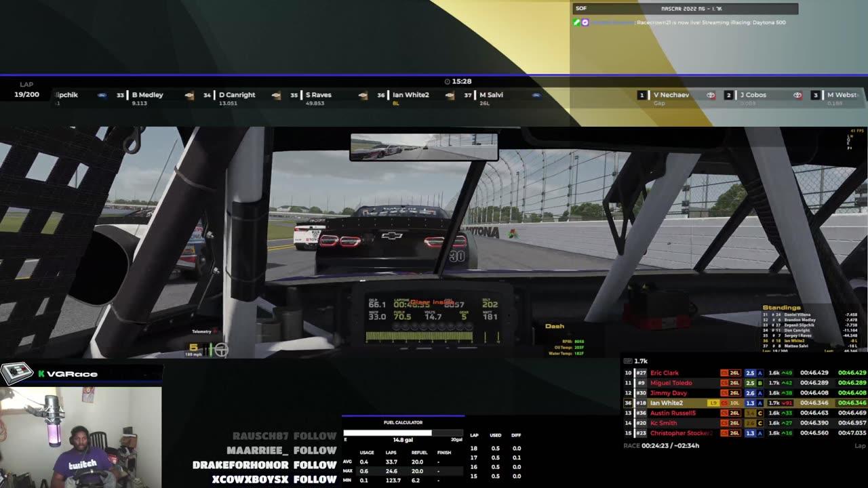The width and height of the screenshot is (868, 488).
Task: Click position box 3 before M Webst
Action: pos(815,96)
